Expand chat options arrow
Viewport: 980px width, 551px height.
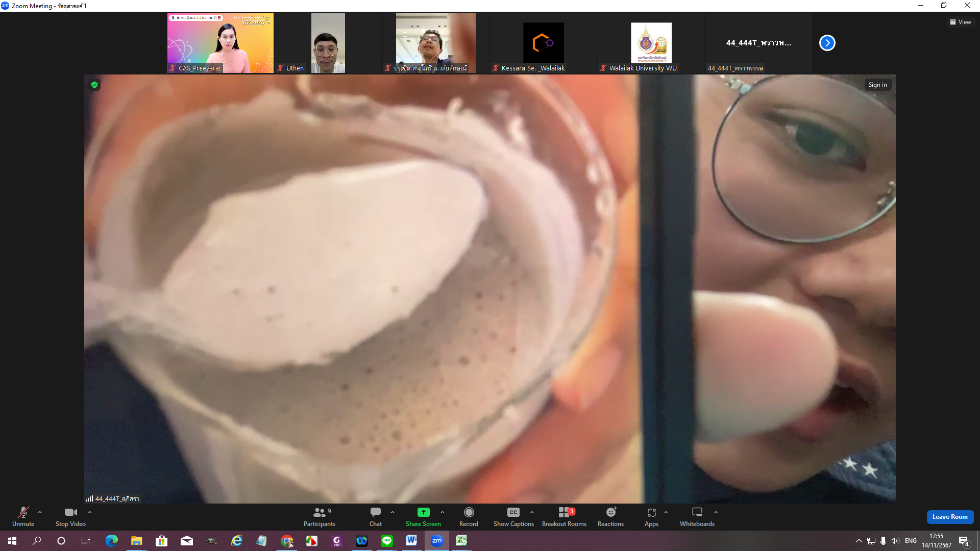click(x=393, y=512)
